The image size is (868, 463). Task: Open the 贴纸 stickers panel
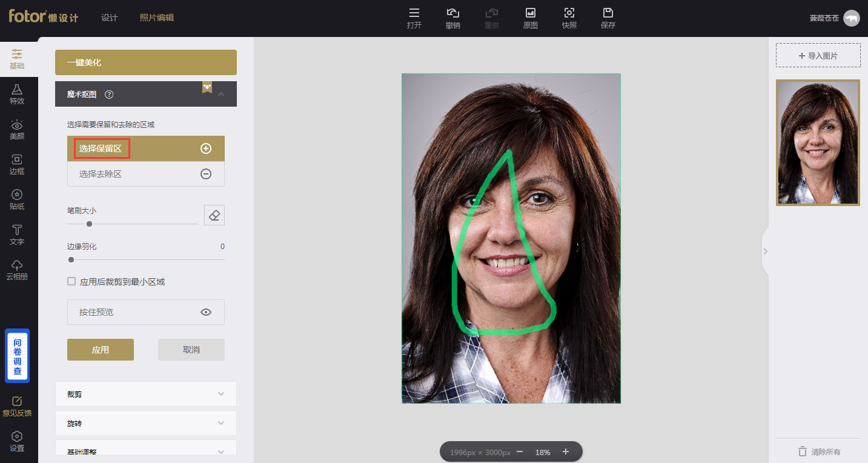pyautogui.click(x=17, y=199)
